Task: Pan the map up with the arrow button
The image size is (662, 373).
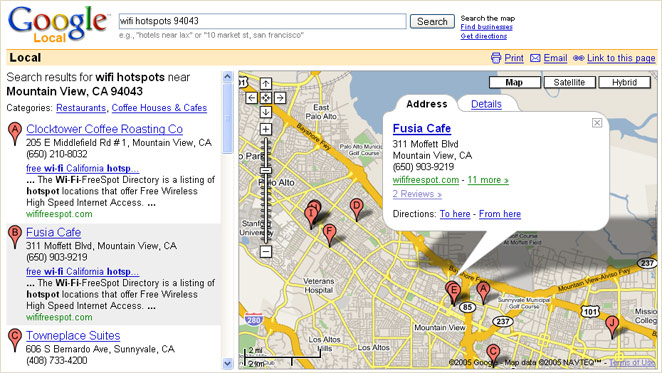Action: pos(266,83)
